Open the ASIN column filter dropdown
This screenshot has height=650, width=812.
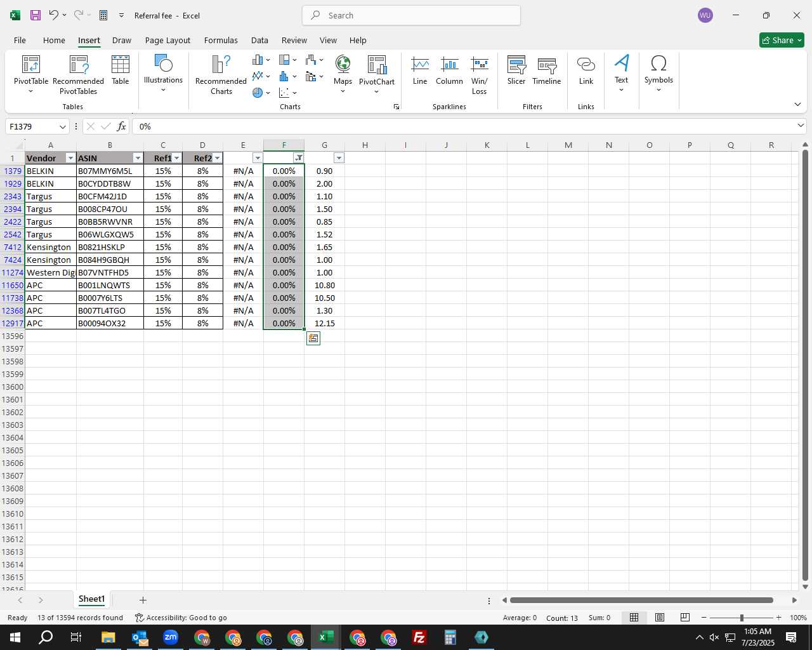click(x=138, y=158)
